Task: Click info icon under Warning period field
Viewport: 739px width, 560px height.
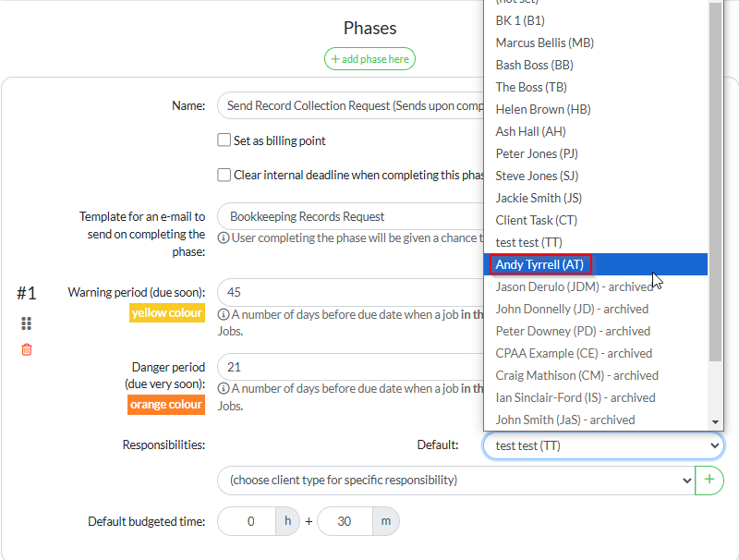Action: [224, 312]
